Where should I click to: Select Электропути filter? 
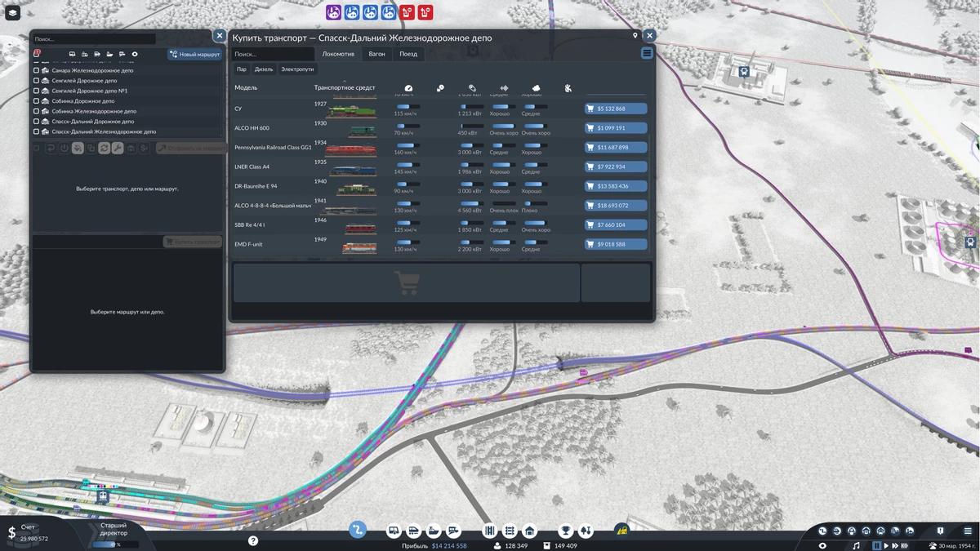[x=297, y=69]
